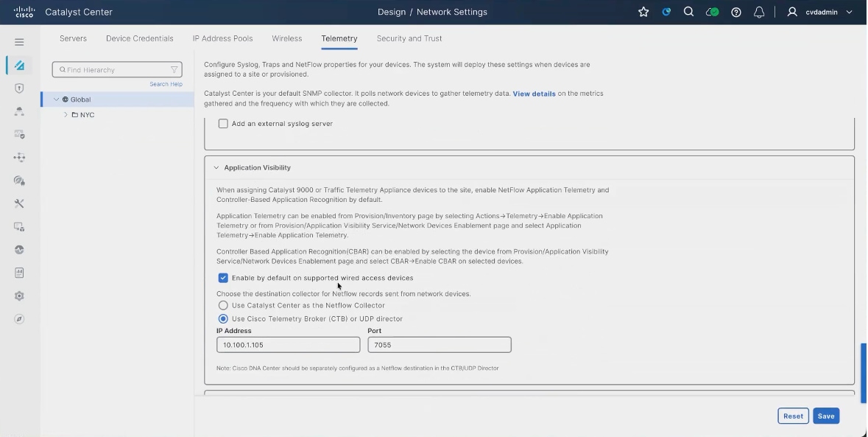
Task: Open the Explore compass icon in sidebar
Action: pyautogui.click(x=19, y=319)
